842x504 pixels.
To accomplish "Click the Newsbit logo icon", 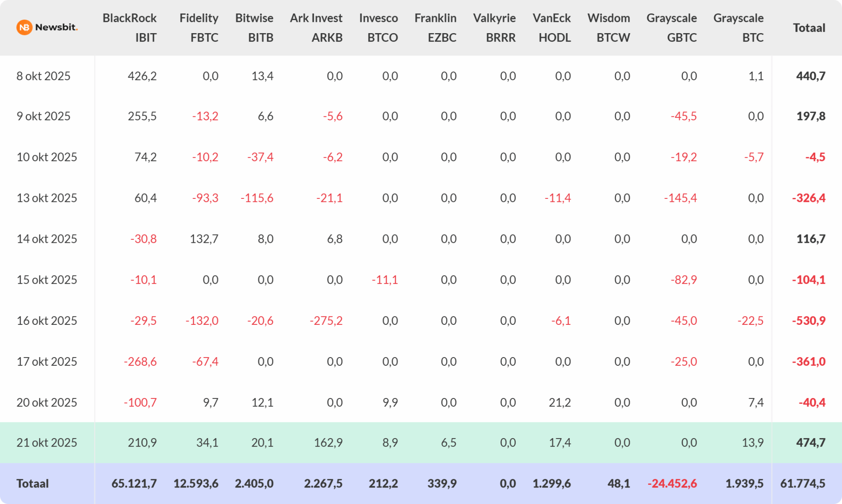I will coord(24,27).
